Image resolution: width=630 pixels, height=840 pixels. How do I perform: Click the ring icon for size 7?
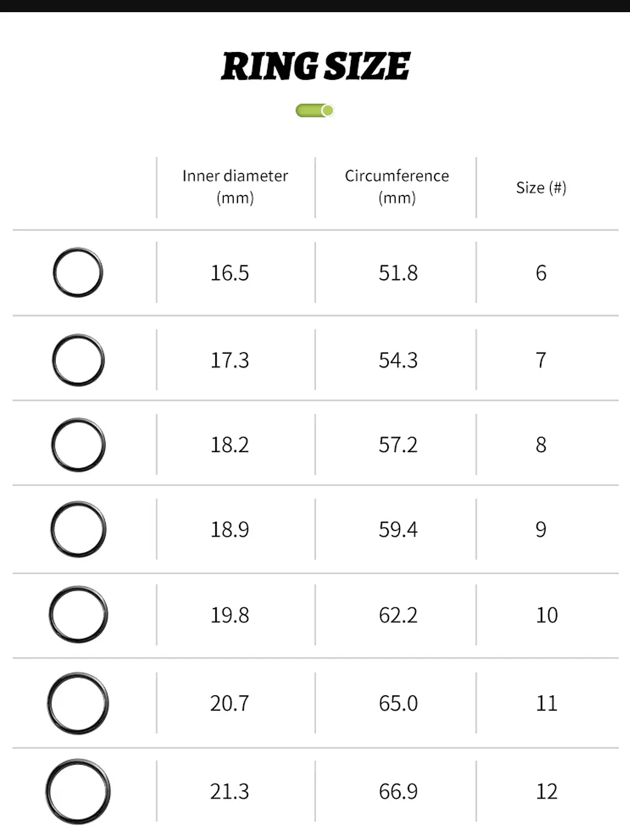(78, 360)
